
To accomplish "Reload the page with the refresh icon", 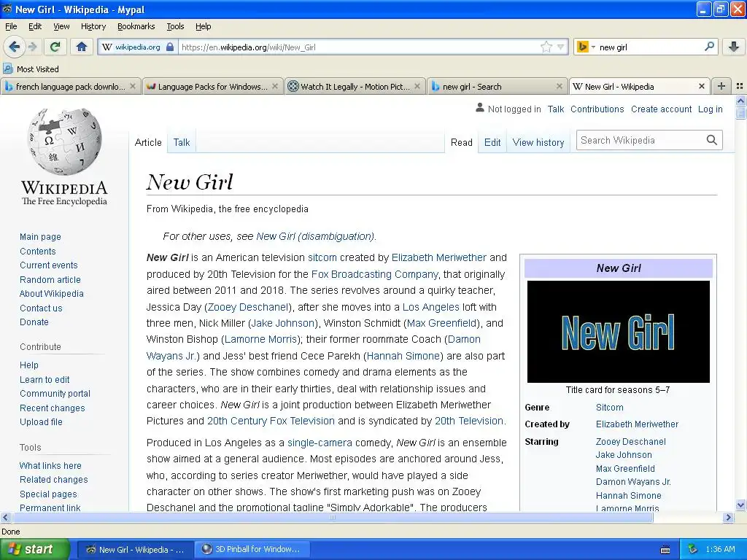I will (55, 47).
